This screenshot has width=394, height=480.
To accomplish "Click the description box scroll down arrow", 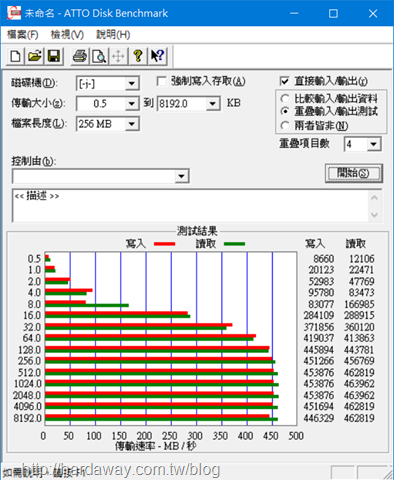I will [x=374, y=215].
